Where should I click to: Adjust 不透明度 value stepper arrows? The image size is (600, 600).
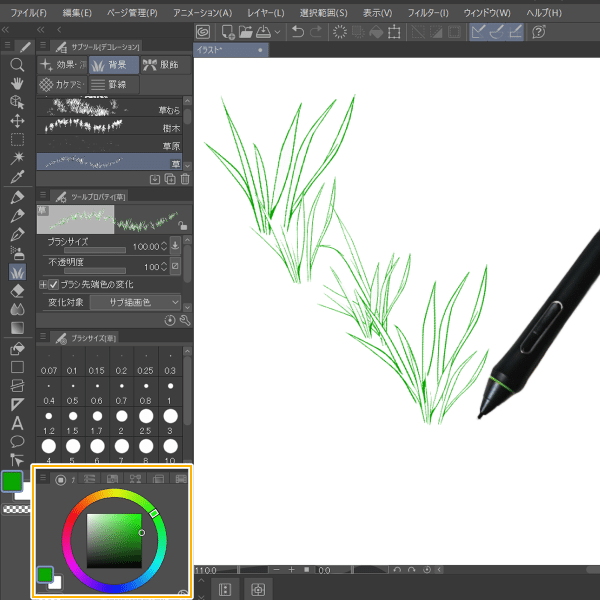click(164, 266)
